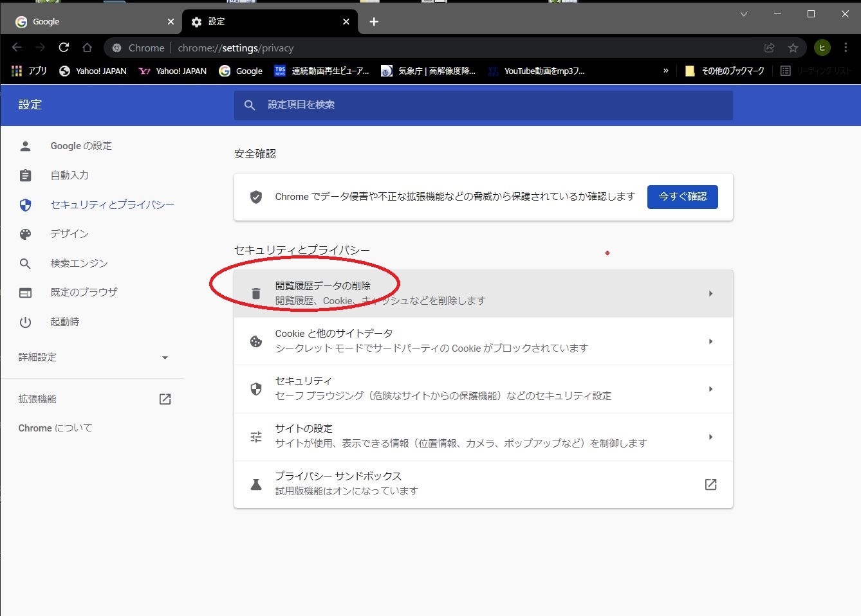Close the Google tab
This screenshot has height=616, width=861.
click(171, 22)
